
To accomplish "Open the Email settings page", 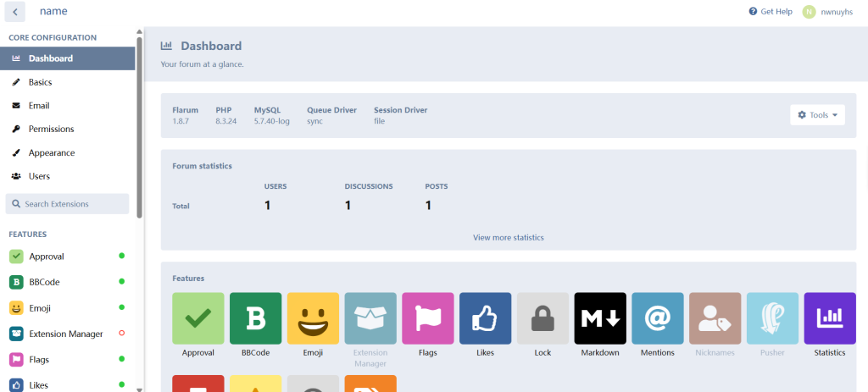I will point(68,106).
